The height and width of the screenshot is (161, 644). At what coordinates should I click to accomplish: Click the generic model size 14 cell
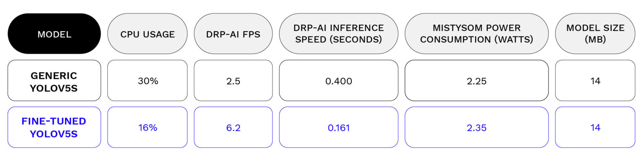point(595,81)
